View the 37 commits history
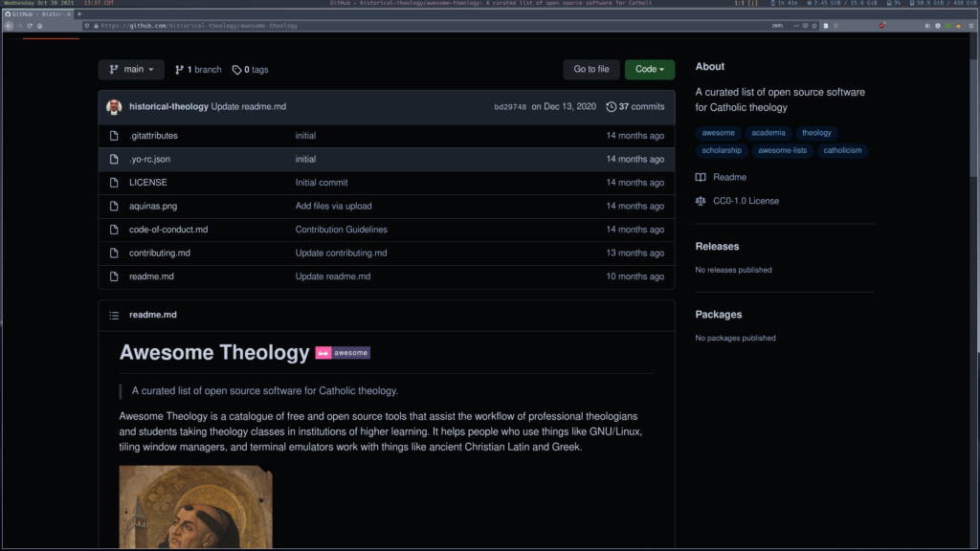 pos(635,107)
